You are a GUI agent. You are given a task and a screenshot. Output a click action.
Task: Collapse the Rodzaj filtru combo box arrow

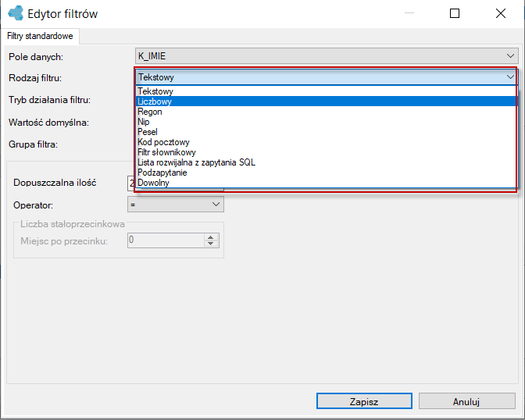point(510,77)
